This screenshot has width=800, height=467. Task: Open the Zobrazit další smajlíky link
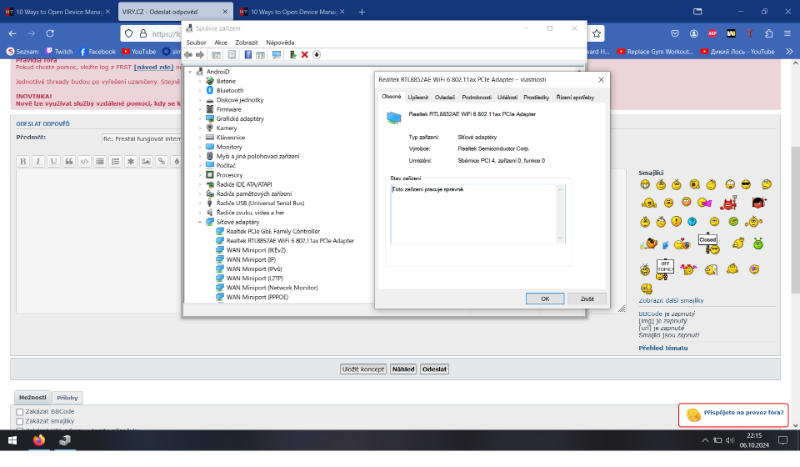671,301
